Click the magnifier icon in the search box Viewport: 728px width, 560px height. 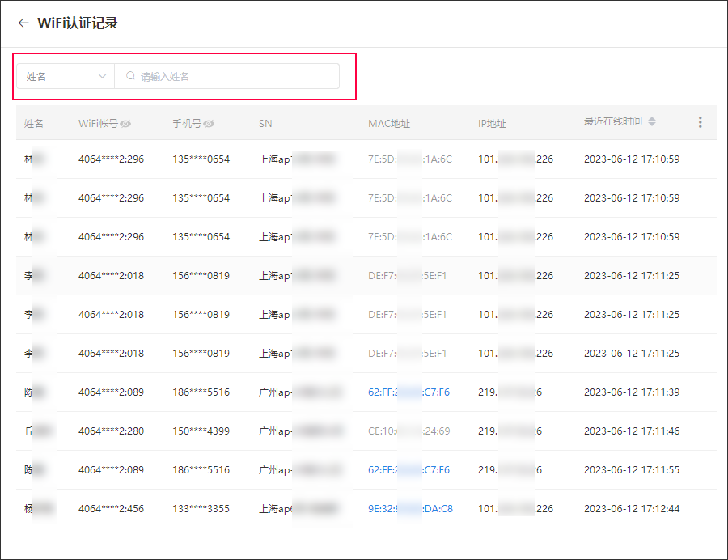pos(130,76)
